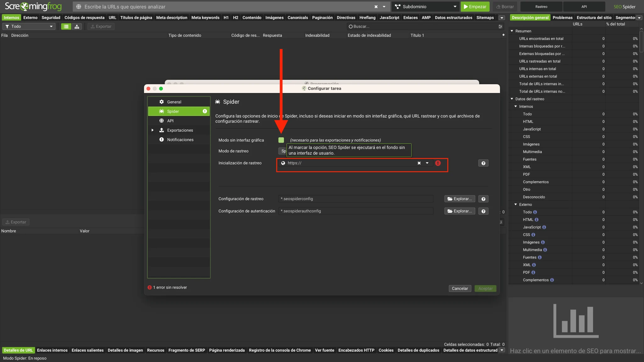Click the Borrar clear button
Viewport: 644px width, 362px height.
[x=505, y=7]
